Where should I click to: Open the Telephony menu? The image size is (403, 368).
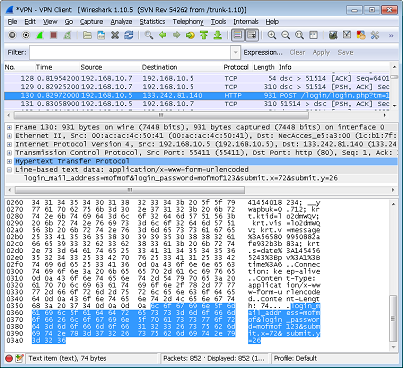coord(188,22)
